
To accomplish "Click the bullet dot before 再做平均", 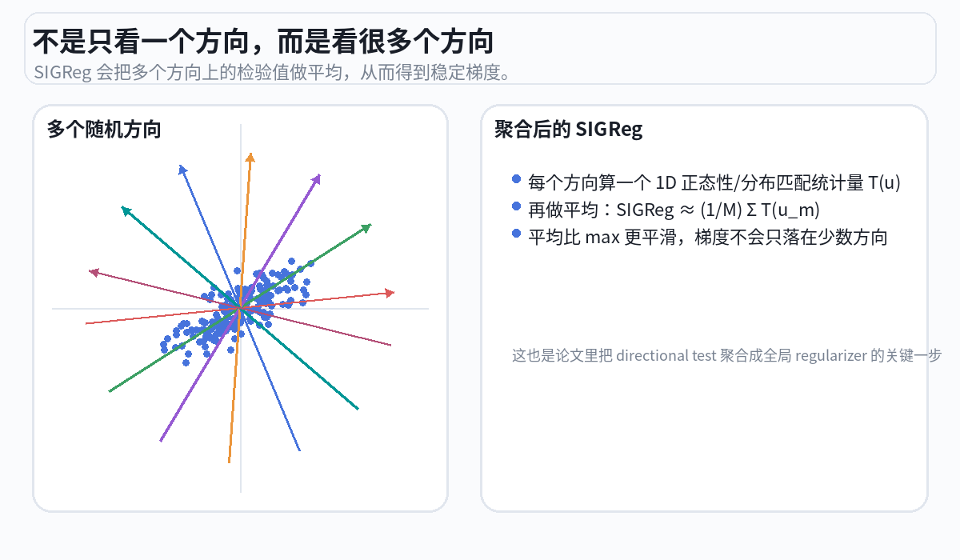I will point(516,206).
